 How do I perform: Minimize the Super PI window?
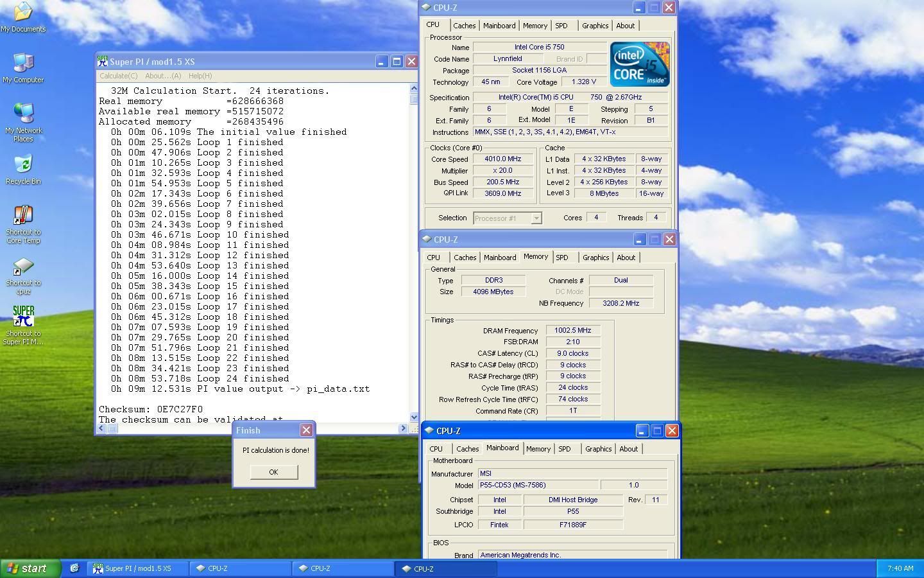[x=381, y=62]
